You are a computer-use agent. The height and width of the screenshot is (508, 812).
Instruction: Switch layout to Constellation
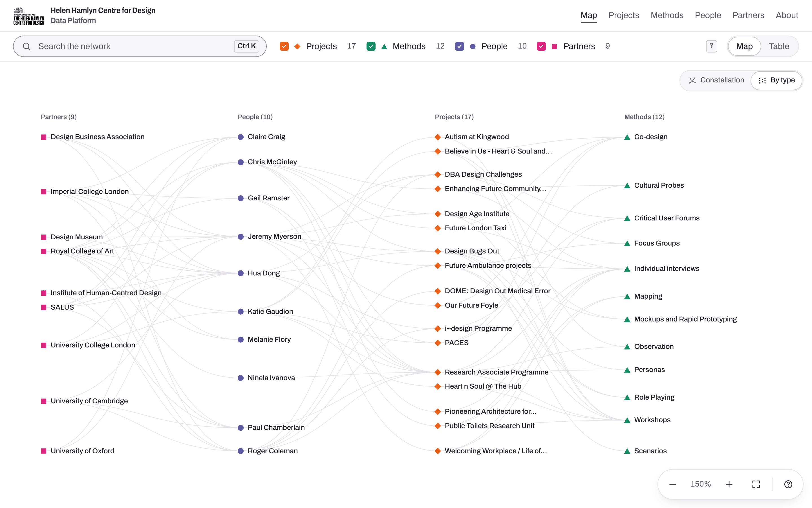[716, 80]
